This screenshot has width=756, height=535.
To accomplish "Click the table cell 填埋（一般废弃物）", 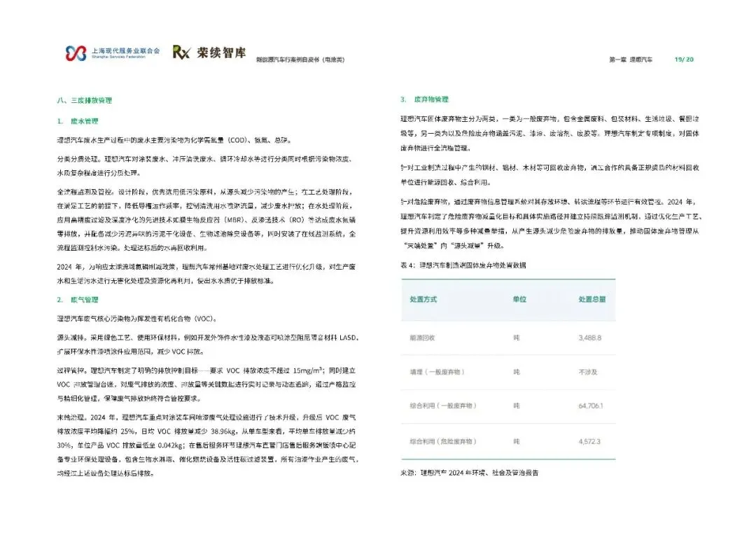I will point(437,372).
